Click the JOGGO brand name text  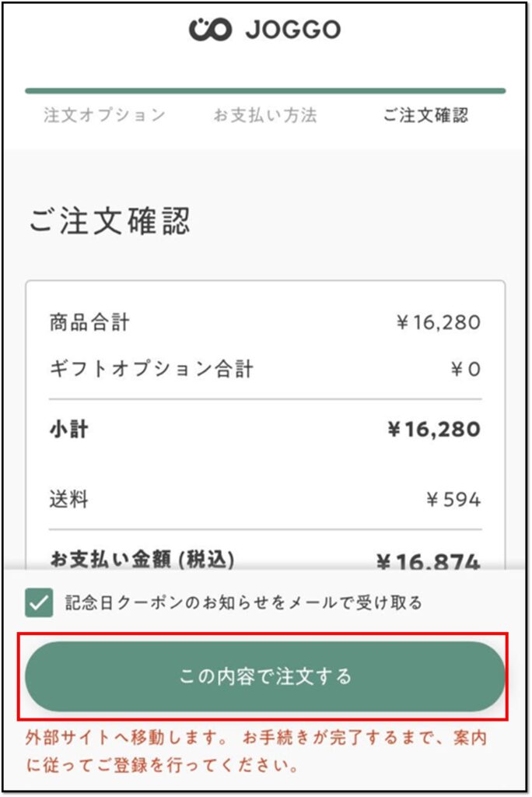pos(293,30)
